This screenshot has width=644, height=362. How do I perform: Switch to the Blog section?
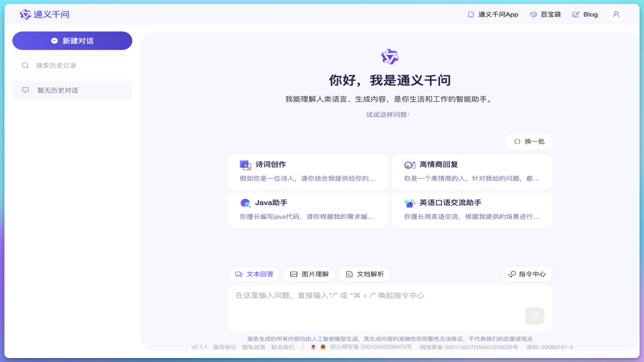[x=585, y=14]
